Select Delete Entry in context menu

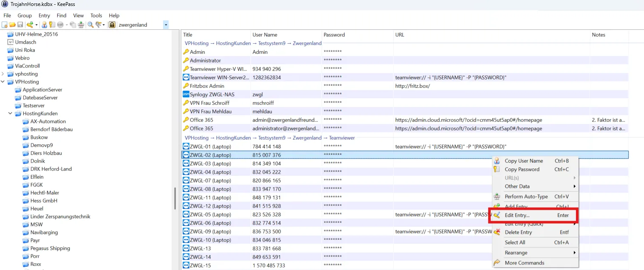[518, 232]
